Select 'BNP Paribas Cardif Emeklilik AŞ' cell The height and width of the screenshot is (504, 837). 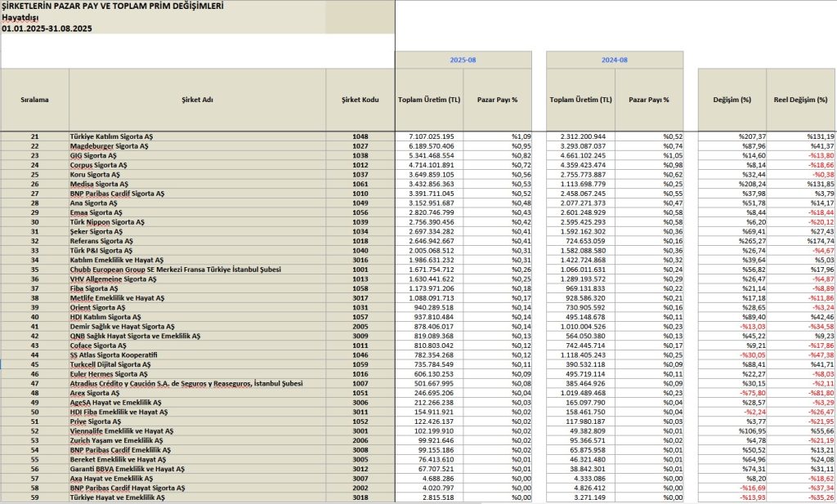[x=197, y=450]
